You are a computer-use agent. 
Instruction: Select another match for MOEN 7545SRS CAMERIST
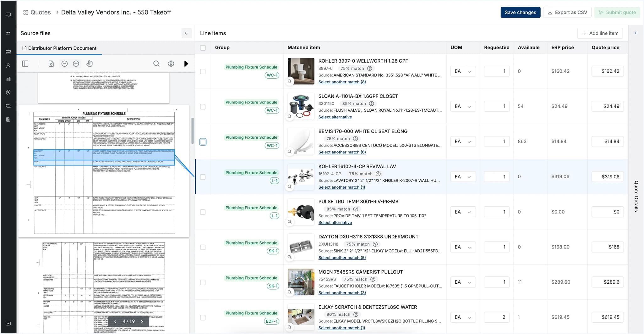[x=342, y=292]
